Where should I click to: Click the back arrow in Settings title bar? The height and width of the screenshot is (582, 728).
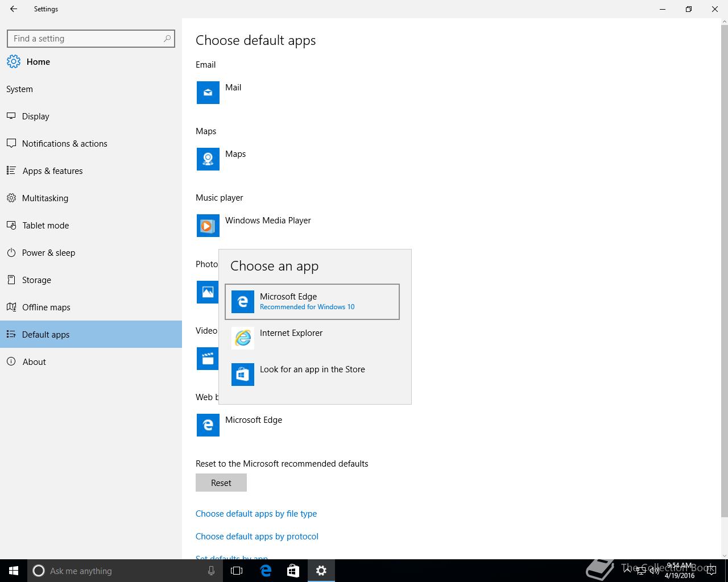pyautogui.click(x=14, y=9)
